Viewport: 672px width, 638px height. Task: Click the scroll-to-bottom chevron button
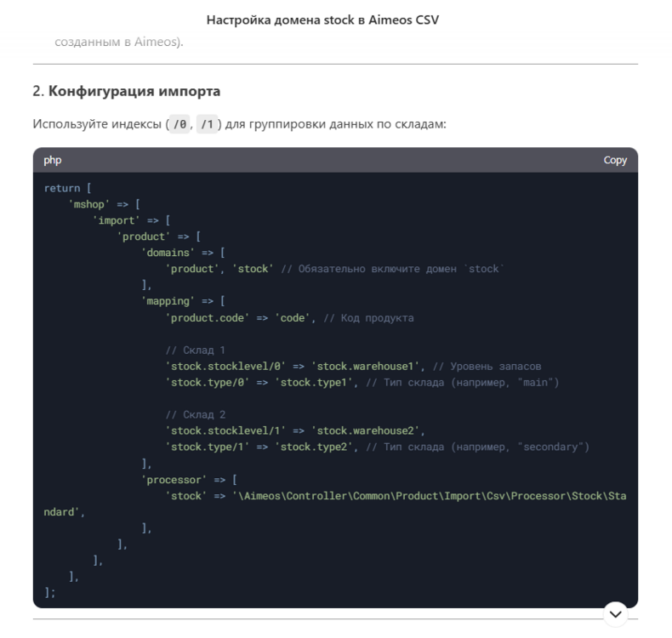[615, 614]
